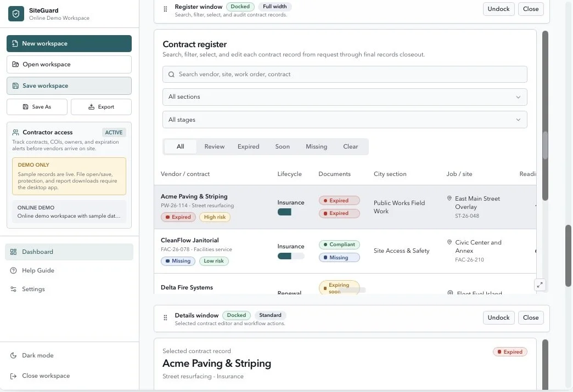The height and width of the screenshot is (392, 573).
Task: Click the Settings sliders icon
Action: pyautogui.click(x=14, y=289)
